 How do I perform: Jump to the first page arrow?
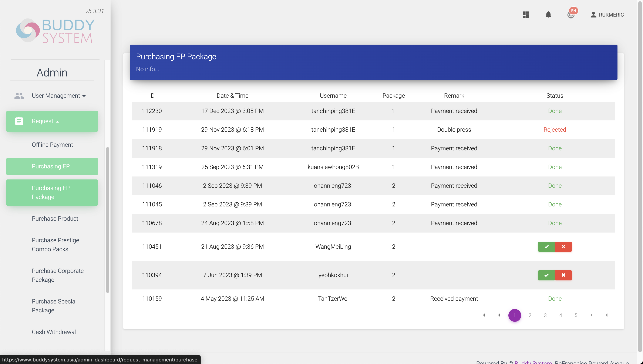(484, 315)
